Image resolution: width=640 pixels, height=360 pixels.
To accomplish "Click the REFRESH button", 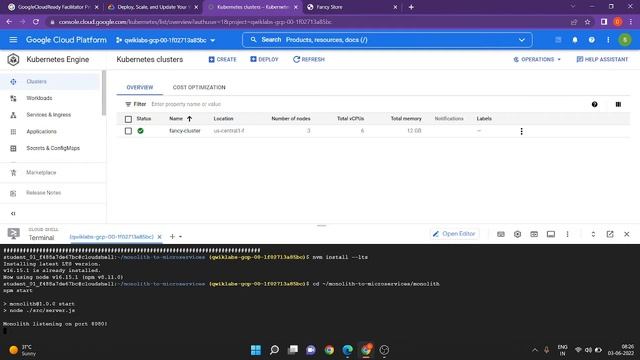I will [309, 60].
